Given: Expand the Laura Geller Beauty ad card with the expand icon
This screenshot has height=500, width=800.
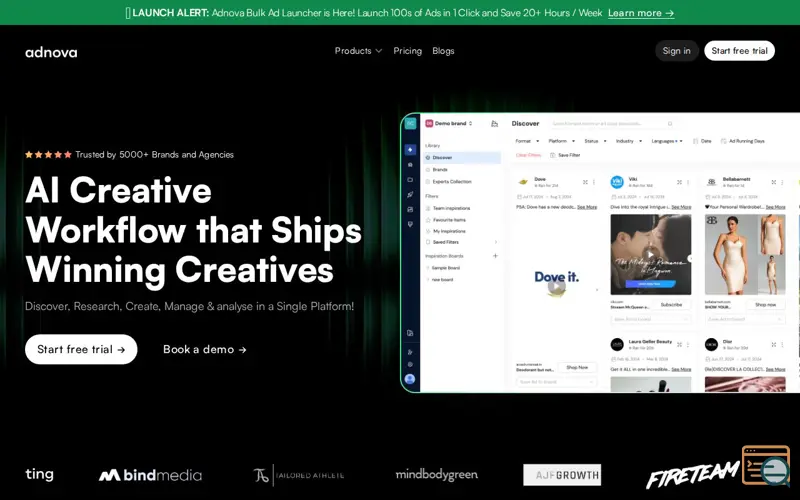Looking at the screenshot, I should click(679, 345).
